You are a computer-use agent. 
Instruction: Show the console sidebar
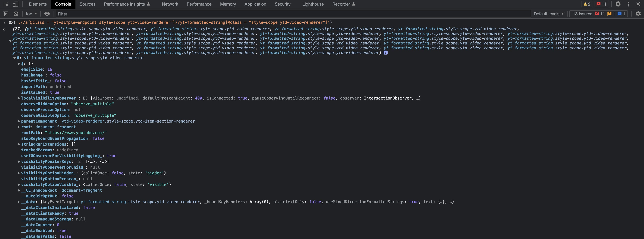click(x=6, y=14)
